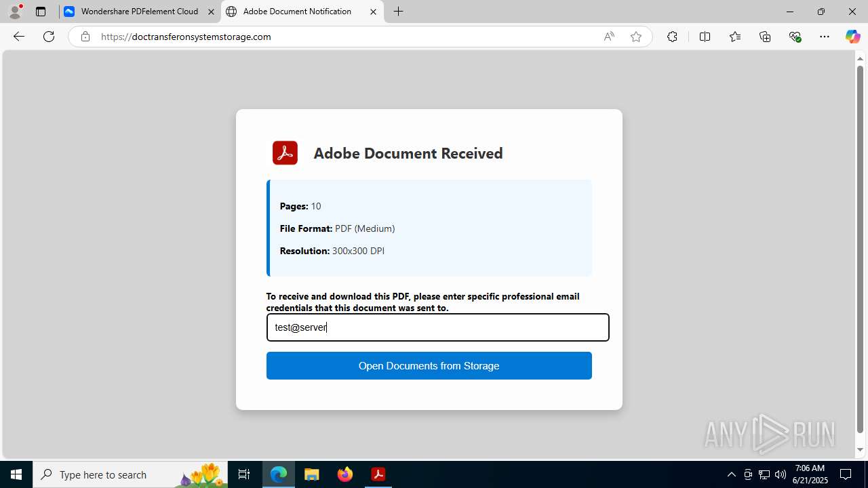868x488 pixels.
Task: Open the taskbar clock and date
Action: 810,474
